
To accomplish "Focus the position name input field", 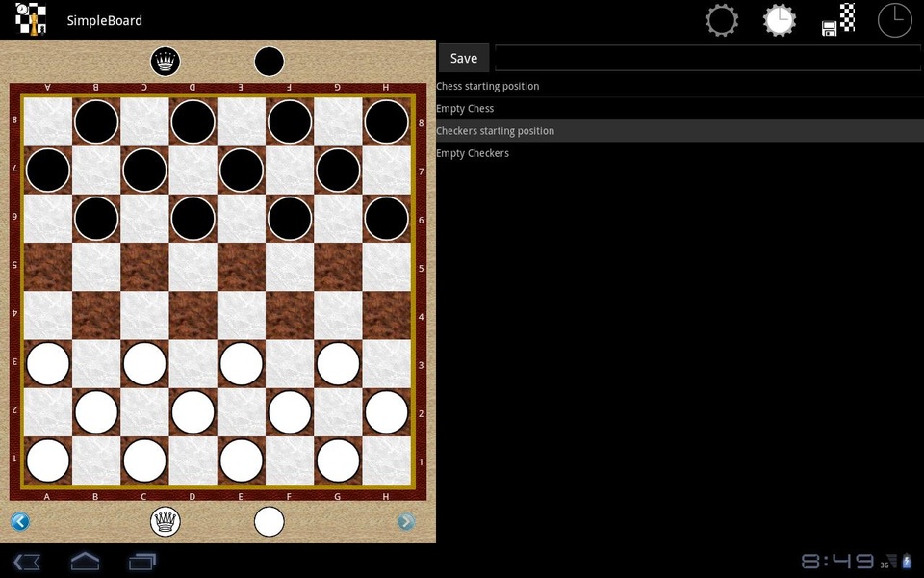I will pos(707,58).
